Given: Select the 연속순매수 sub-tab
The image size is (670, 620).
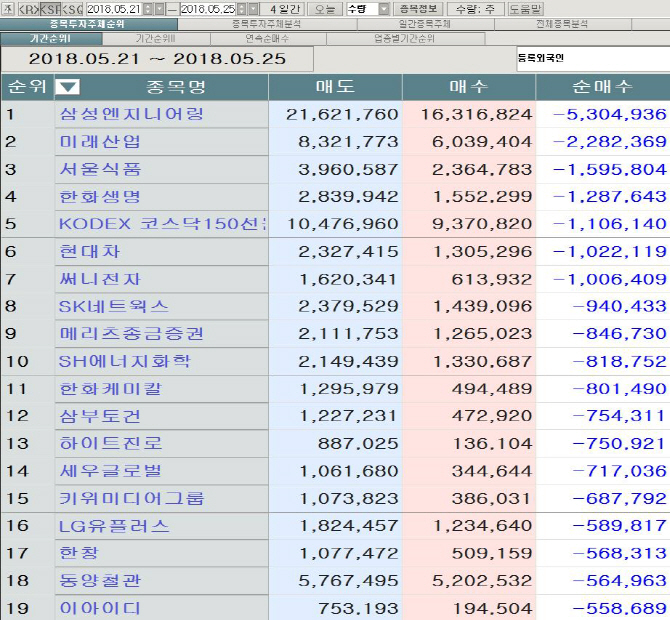Looking at the screenshot, I should coord(268,39).
